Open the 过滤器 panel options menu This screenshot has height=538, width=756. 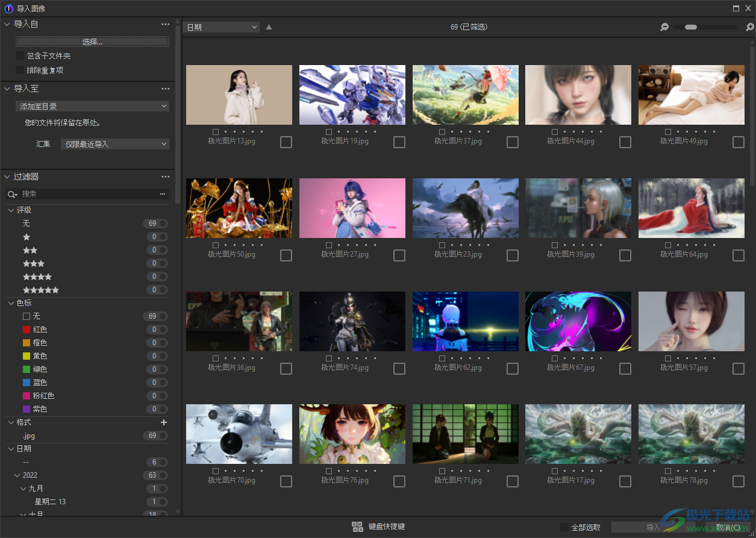(166, 177)
